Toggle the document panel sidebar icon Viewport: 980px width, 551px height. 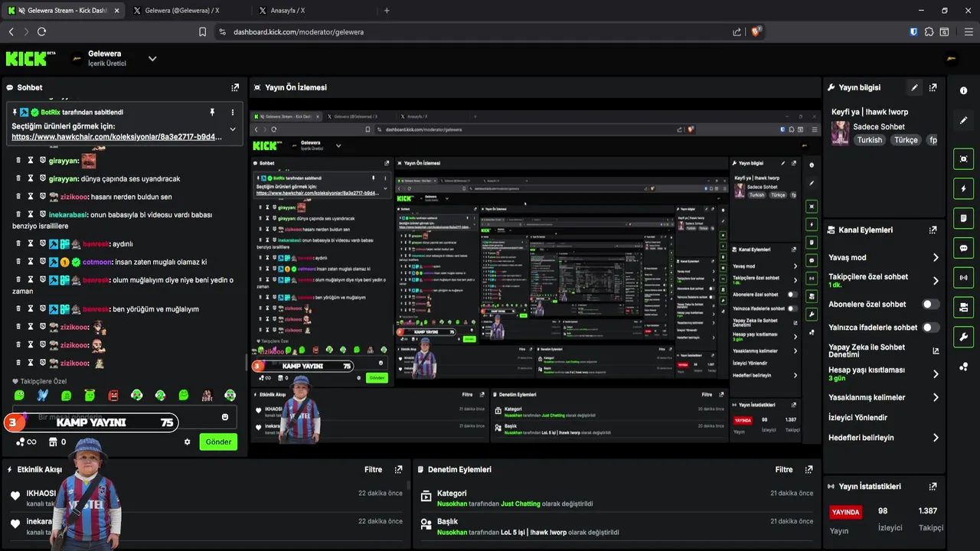tap(963, 218)
